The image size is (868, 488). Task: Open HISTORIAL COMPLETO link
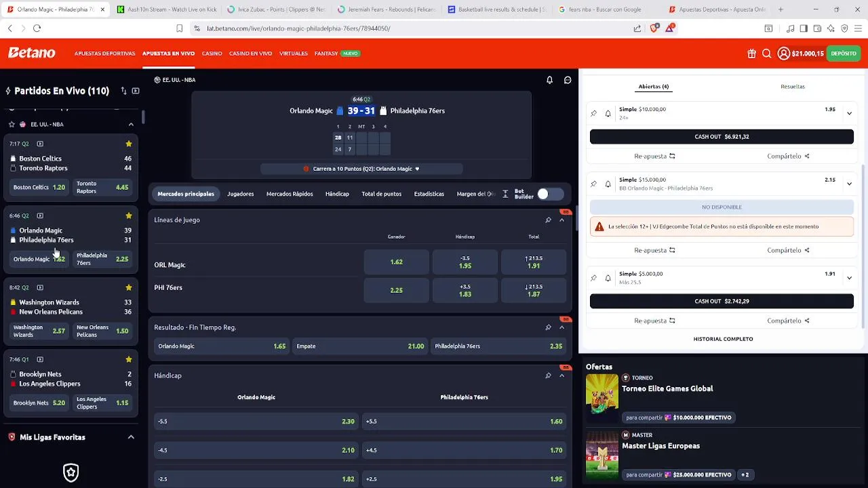tap(723, 339)
